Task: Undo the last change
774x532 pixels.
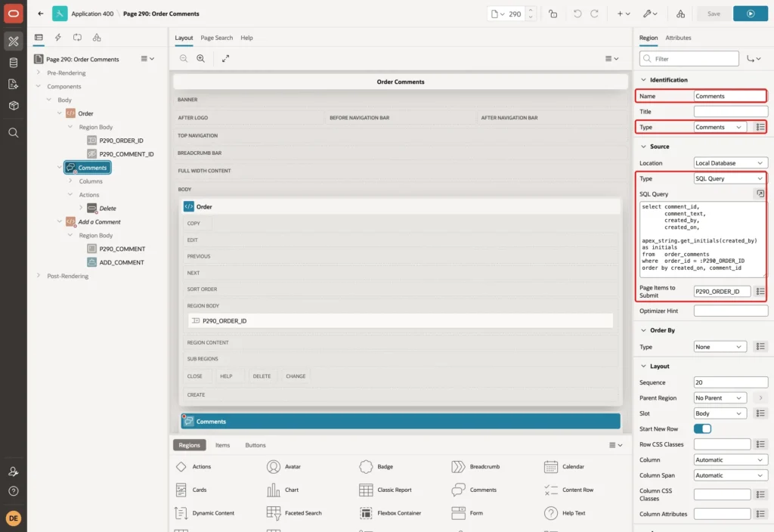Action: 577,14
